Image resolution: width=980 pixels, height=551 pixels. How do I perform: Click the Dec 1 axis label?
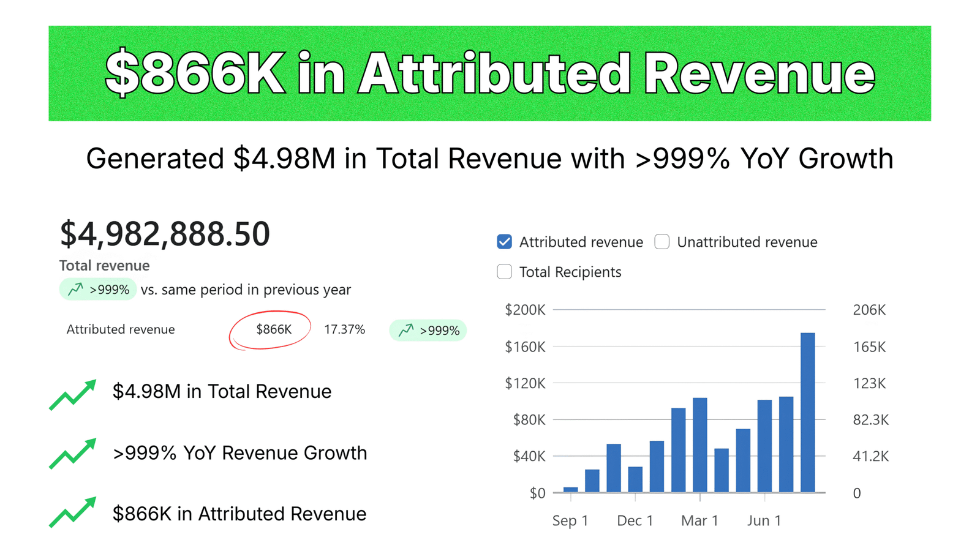tap(635, 520)
